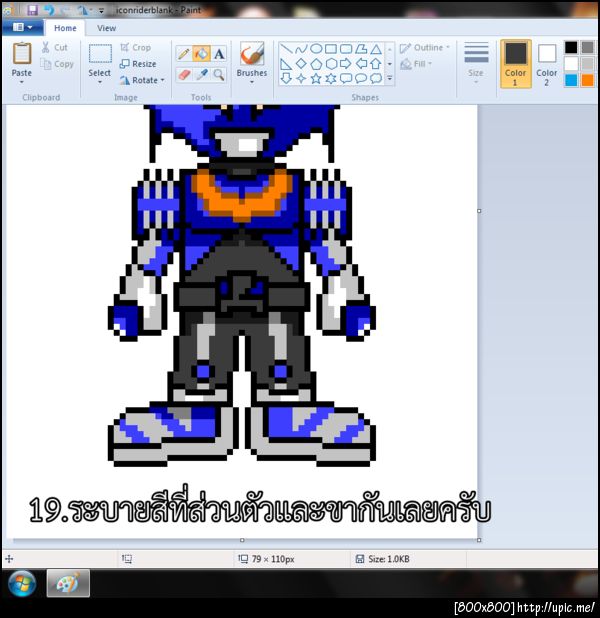This screenshot has width=600, height=618.
Task: Open the Paint file menu button
Action: 22,27
